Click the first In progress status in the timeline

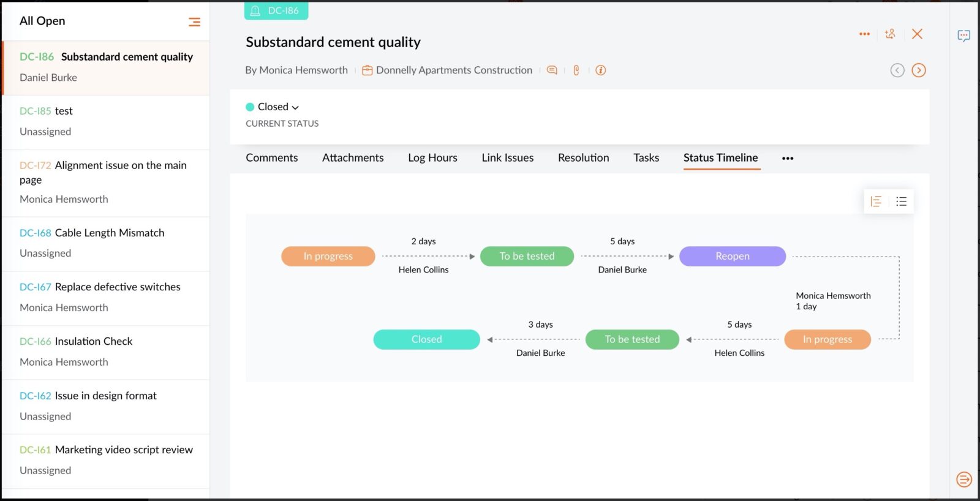[328, 256]
